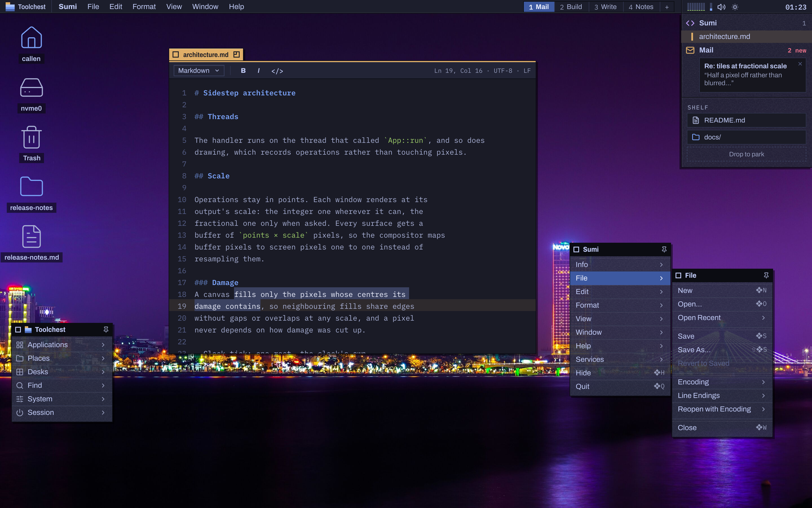Click the inline code icon in toolbar
This screenshot has width=812, height=508.
[x=277, y=71]
